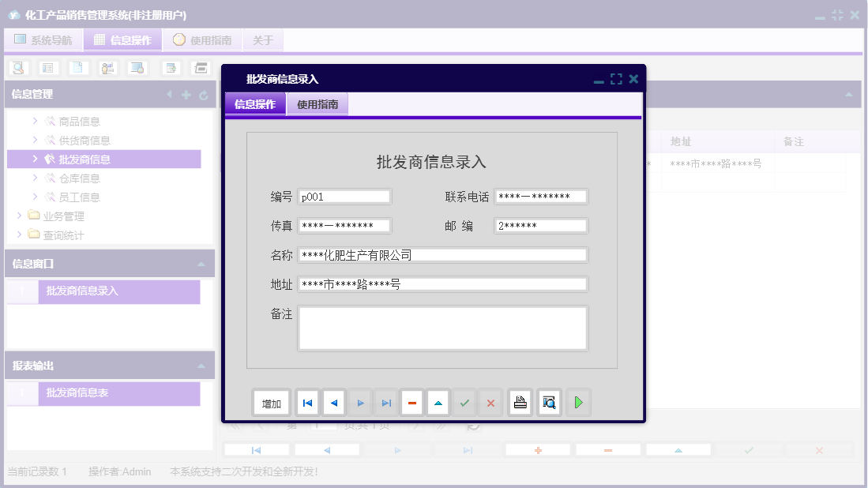Click the print icon in the dialog

[x=520, y=402]
